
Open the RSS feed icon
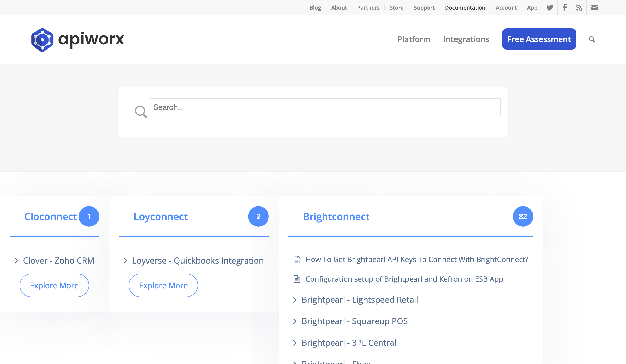point(579,7)
